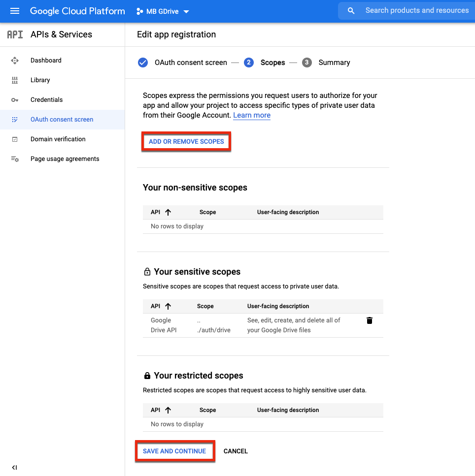Delete the Google Drive API scope with trash icon
The height and width of the screenshot is (476, 475).
(370, 320)
